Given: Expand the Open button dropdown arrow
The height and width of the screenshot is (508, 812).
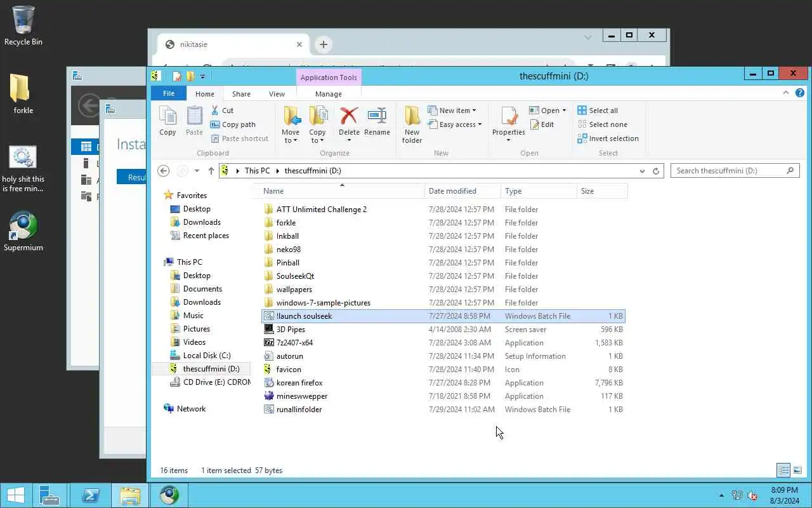Looking at the screenshot, I should (564, 110).
